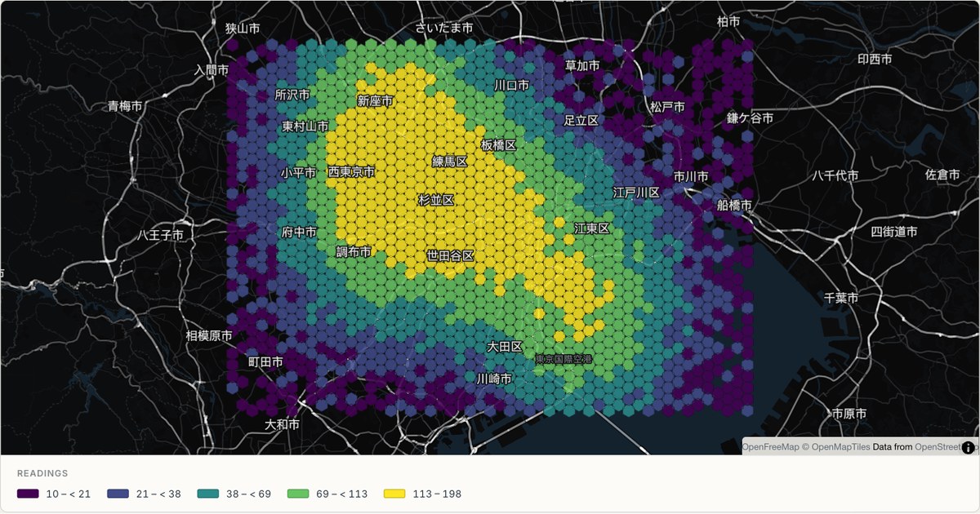Click the legend label "10 – < 21"

point(68,494)
